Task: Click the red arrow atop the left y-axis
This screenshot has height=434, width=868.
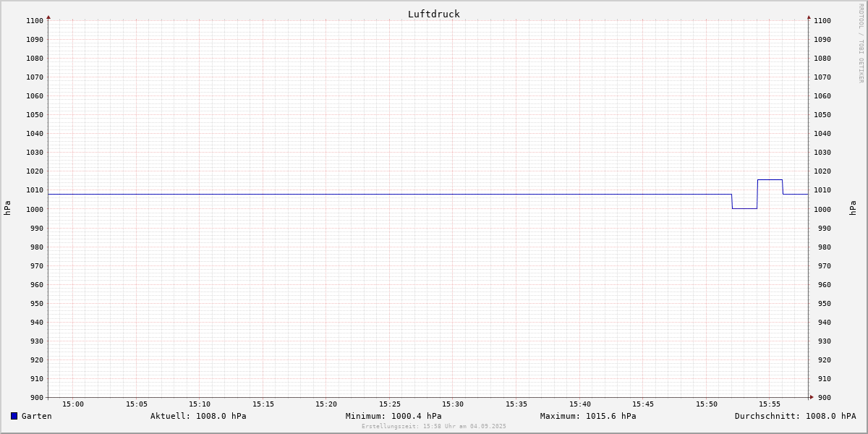Action: tap(48, 17)
